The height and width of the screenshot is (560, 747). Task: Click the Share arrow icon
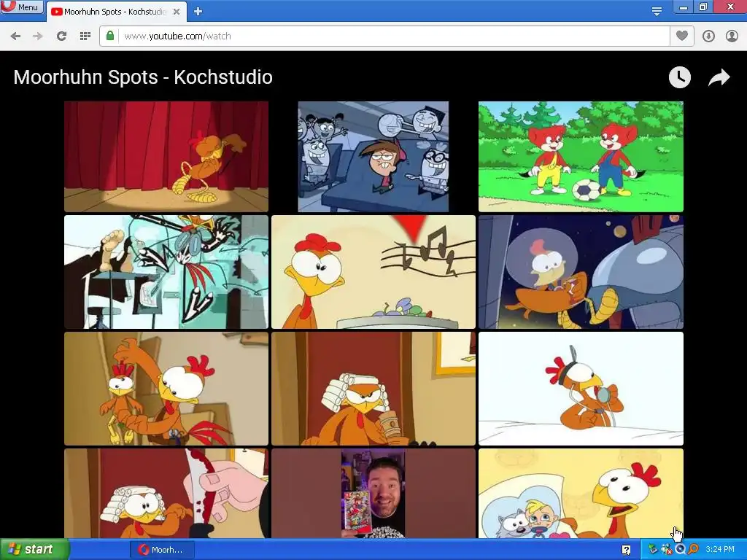719,77
